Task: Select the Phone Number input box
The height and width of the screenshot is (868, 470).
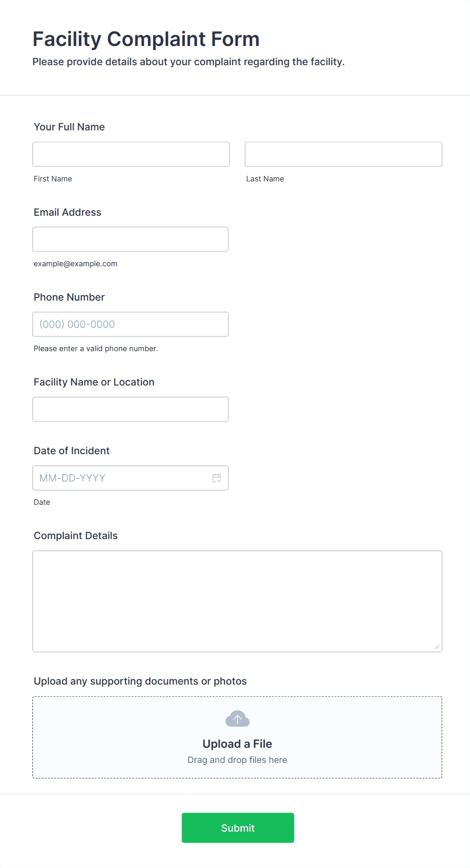Action: pyautogui.click(x=130, y=324)
